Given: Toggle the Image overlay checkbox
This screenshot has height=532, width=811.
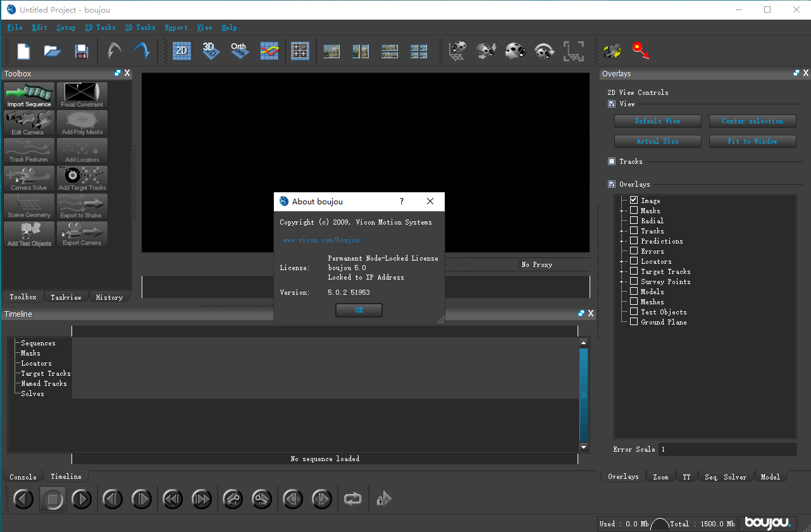Looking at the screenshot, I should (x=634, y=201).
